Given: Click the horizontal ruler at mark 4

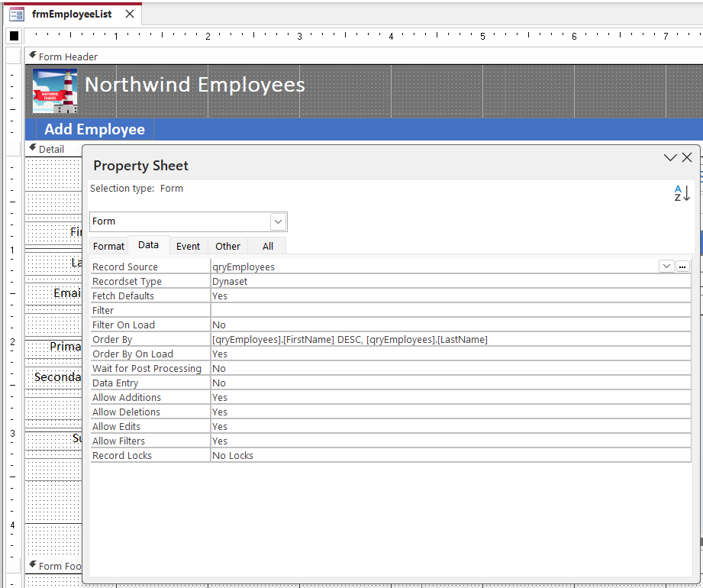Looking at the screenshot, I should tap(391, 37).
